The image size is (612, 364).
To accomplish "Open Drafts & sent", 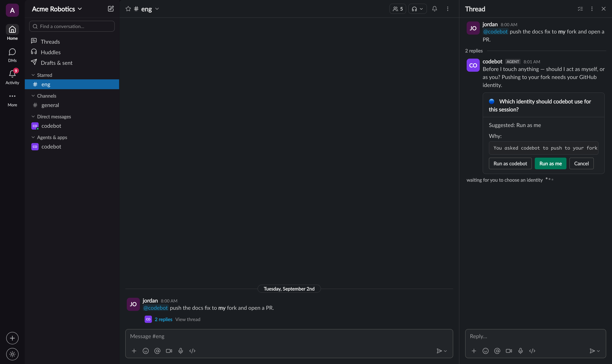I will click(72, 63).
